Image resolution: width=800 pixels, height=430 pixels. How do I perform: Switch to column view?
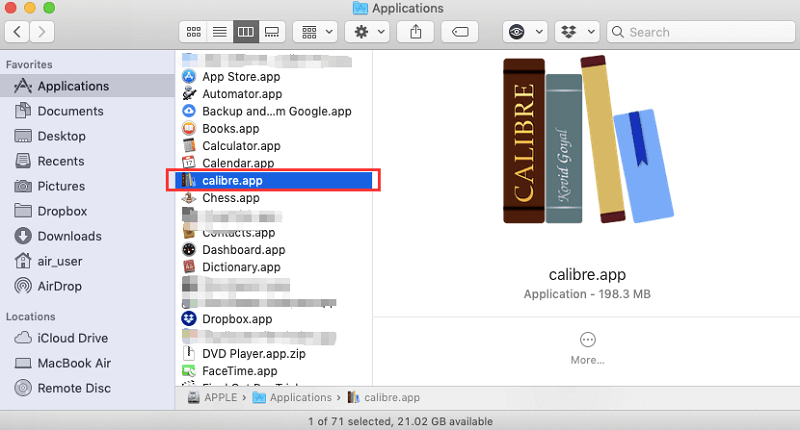point(246,32)
